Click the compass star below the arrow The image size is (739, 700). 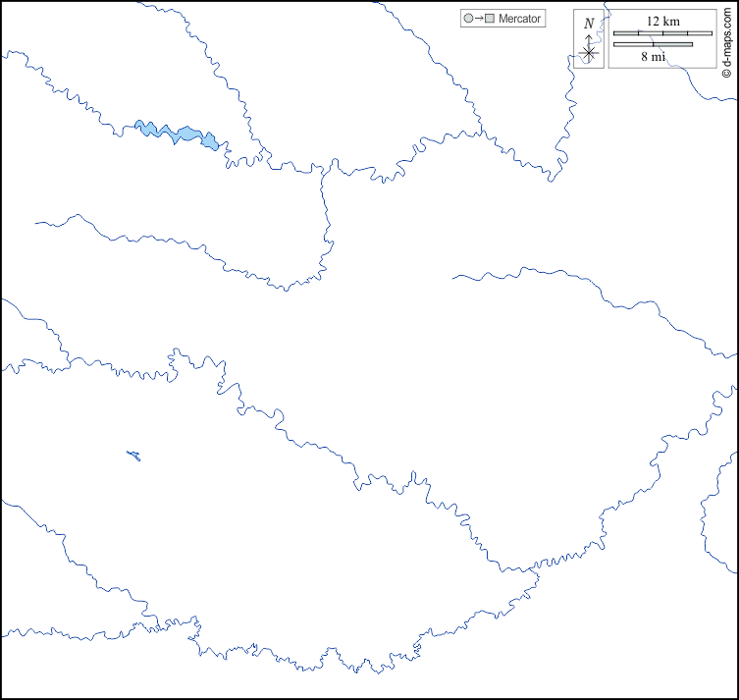pyautogui.click(x=588, y=53)
